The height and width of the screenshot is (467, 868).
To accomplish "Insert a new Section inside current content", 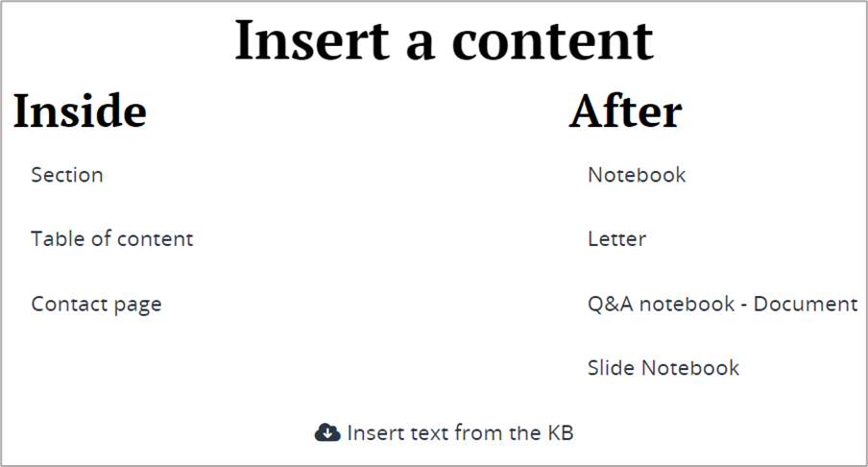I will (67, 175).
